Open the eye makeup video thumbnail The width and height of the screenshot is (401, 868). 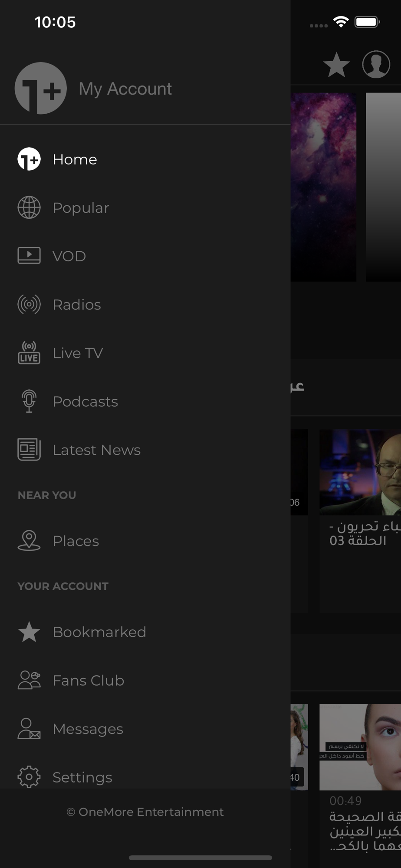pos(360,747)
